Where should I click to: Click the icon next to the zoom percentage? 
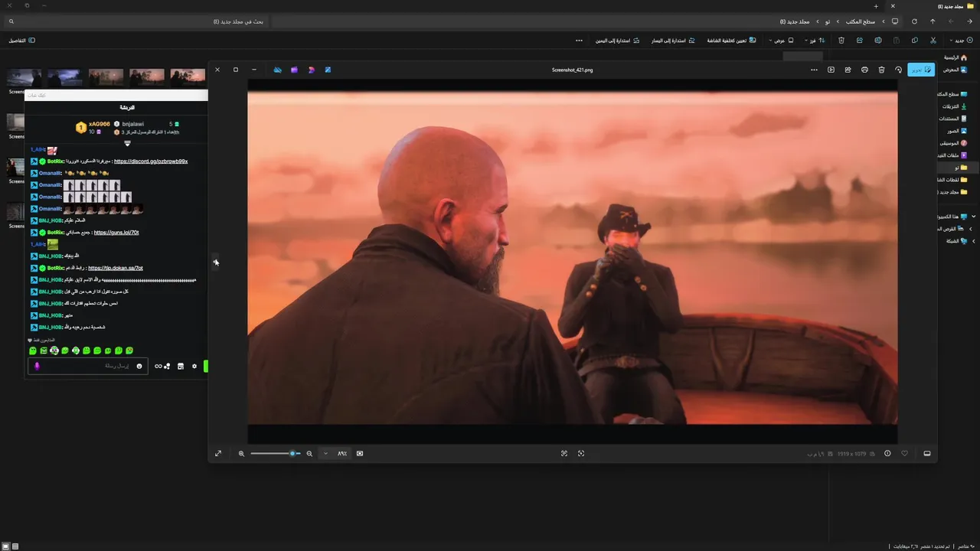click(360, 454)
